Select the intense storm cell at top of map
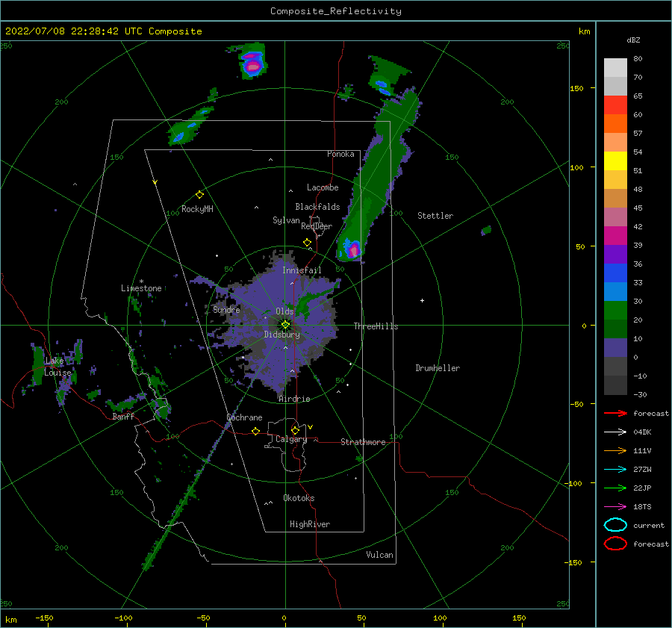Image resolution: width=672 pixels, height=628 pixels. pos(252,63)
